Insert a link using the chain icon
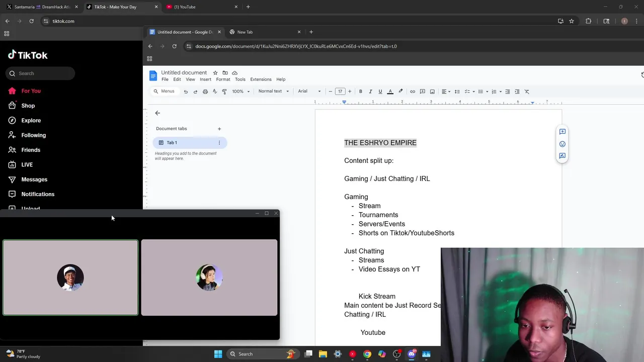This screenshot has width=644, height=362. point(413,92)
